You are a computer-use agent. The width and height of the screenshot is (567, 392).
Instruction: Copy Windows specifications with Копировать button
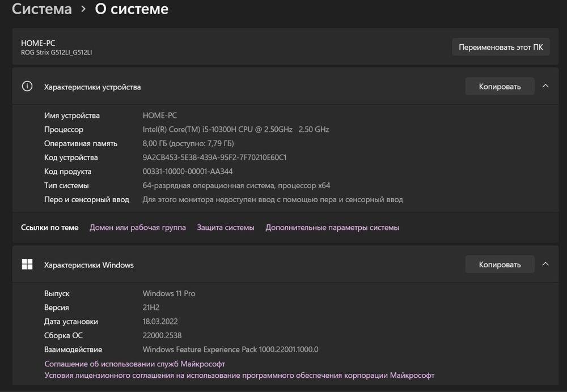coord(500,265)
